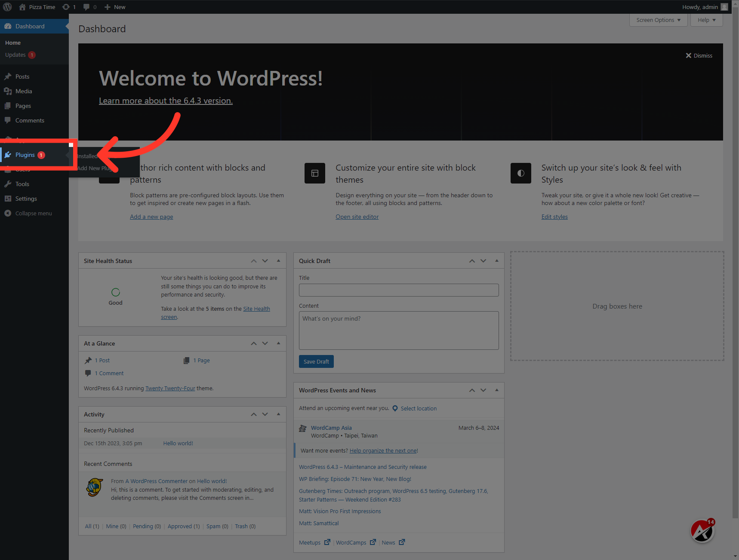Click '+ New' in the top toolbar
739x560 pixels.
114,6
